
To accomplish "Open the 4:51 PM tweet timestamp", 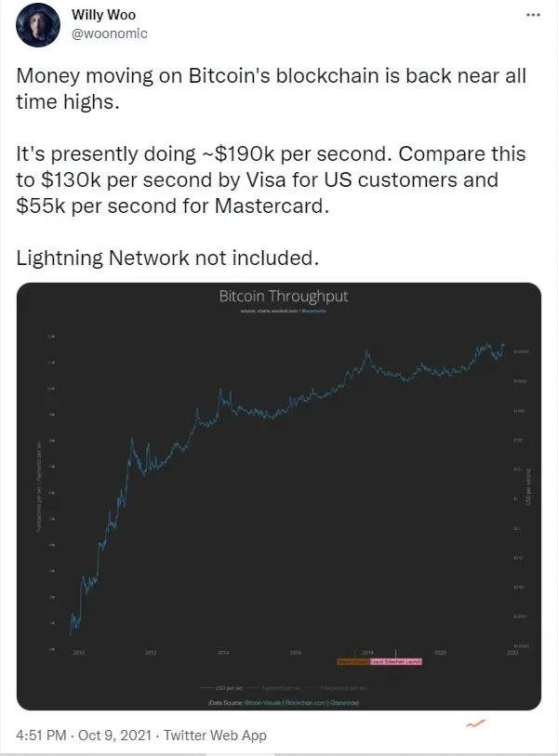I will [42, 735].
